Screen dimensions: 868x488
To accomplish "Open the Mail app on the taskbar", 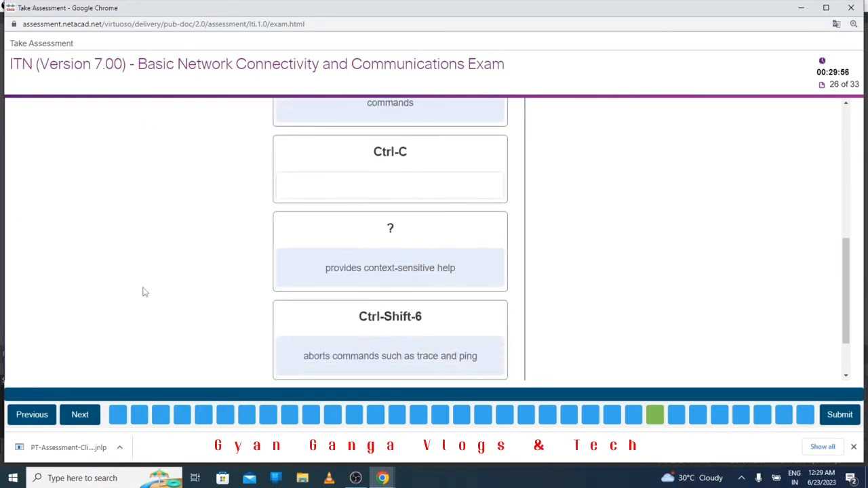I will tap(250, 478).
